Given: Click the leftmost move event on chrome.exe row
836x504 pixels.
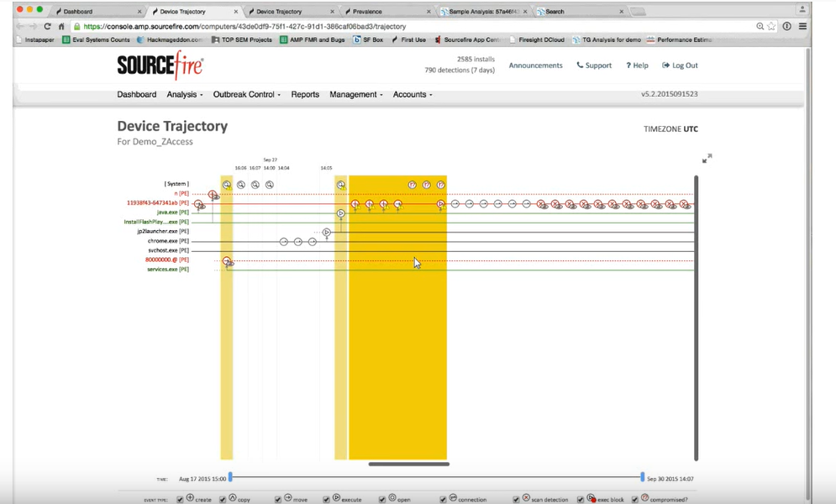Looking at the screenshot, I should 284,242.
